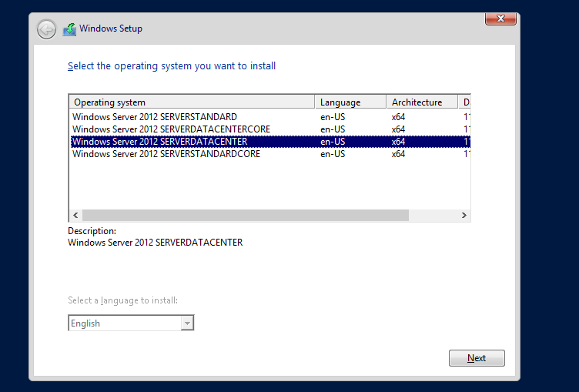Click the English language combo box
The width and height of the screenshot is (579, 392).
pyautogui.click(x=124, y=323)
